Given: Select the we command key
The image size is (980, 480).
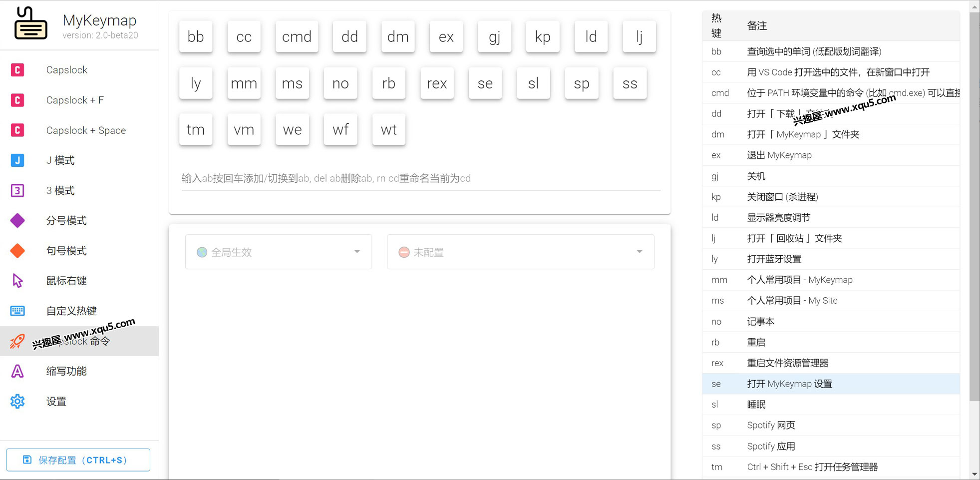Looking at the screenshot, I should 292,129.
